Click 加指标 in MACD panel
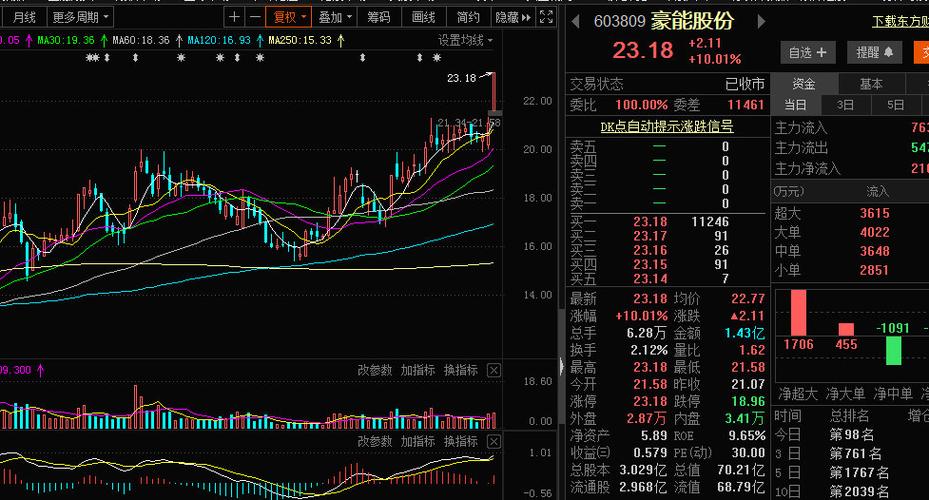The image size is (929, 500). (418, 441)
